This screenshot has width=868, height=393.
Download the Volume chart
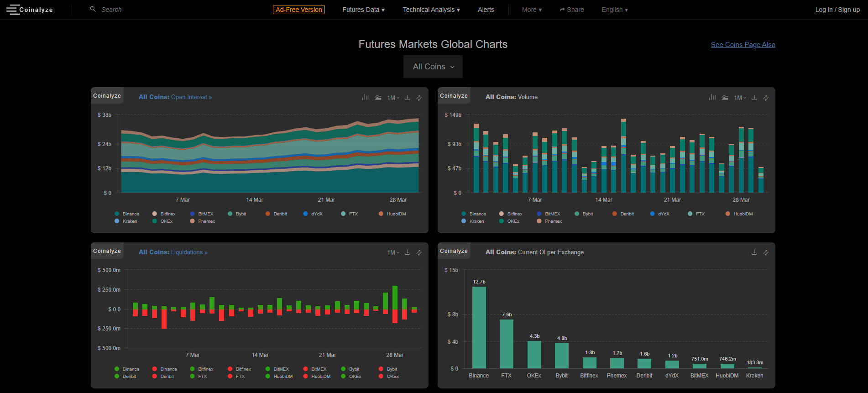(754, 97)
